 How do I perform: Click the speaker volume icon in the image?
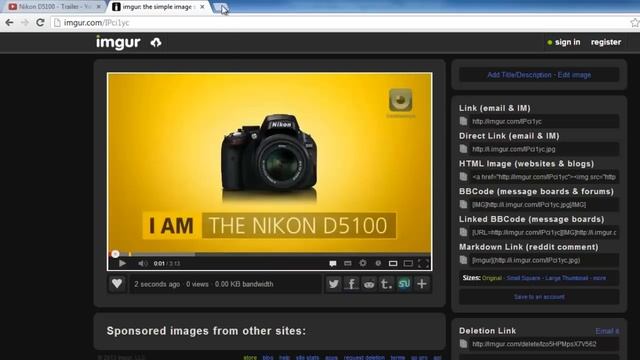pos(142,263)
